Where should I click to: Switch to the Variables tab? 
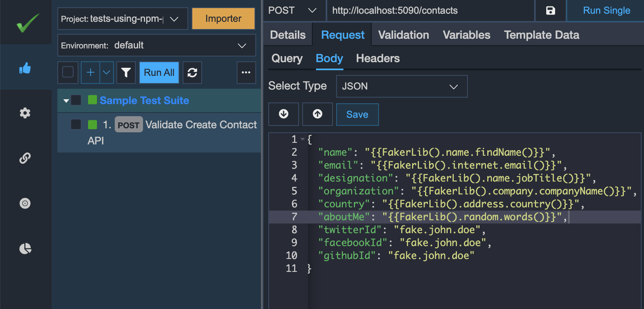(x=467, y=35)
